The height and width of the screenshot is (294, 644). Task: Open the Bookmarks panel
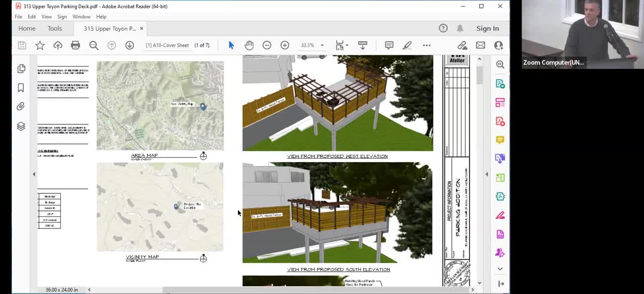(21, 88)
